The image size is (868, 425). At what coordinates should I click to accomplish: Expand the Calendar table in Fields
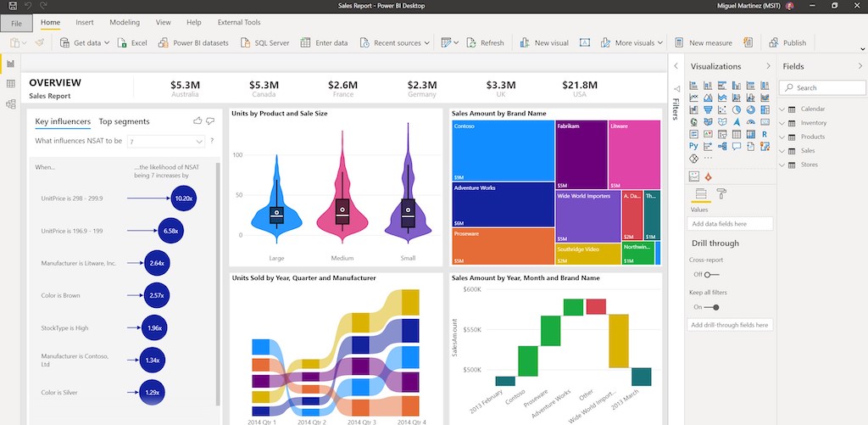[782, 109]
